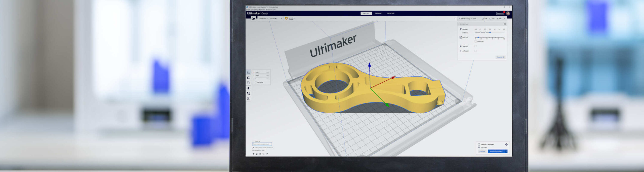Viewport: 644px width, 172px height.
Task: Click the Profiles icon in print settings
Action: pos(461,29)
